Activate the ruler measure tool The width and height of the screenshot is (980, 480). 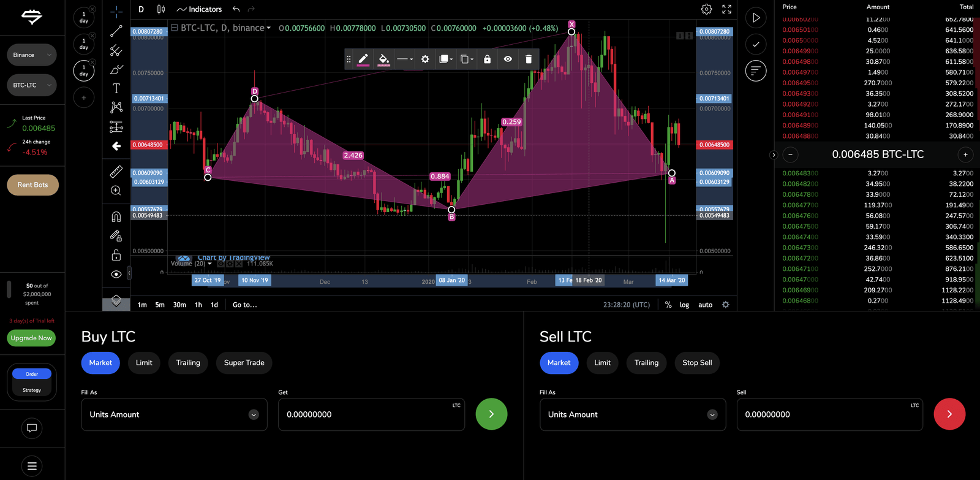click(x=116, y=172)
